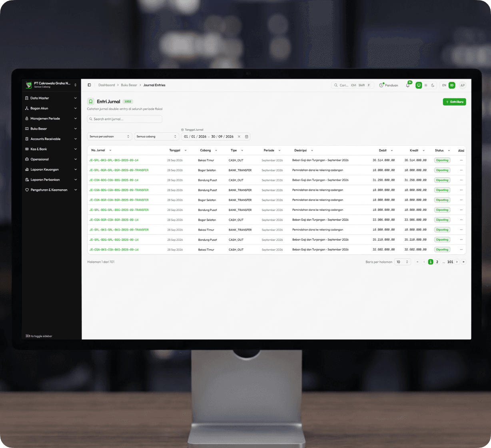Open actions menu for JE-SRL-BKS-SRL-BKS-2026-09-14 row
491x448 pixels.
[x=461, y=160]
